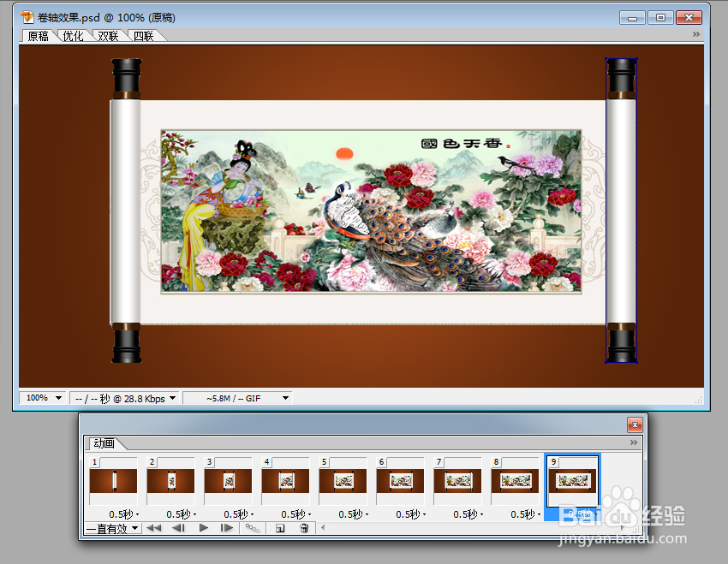This screenshot has height=564, width=728.
Task: Switch to the 原稿 tab
Action: [x=38, y=36]
